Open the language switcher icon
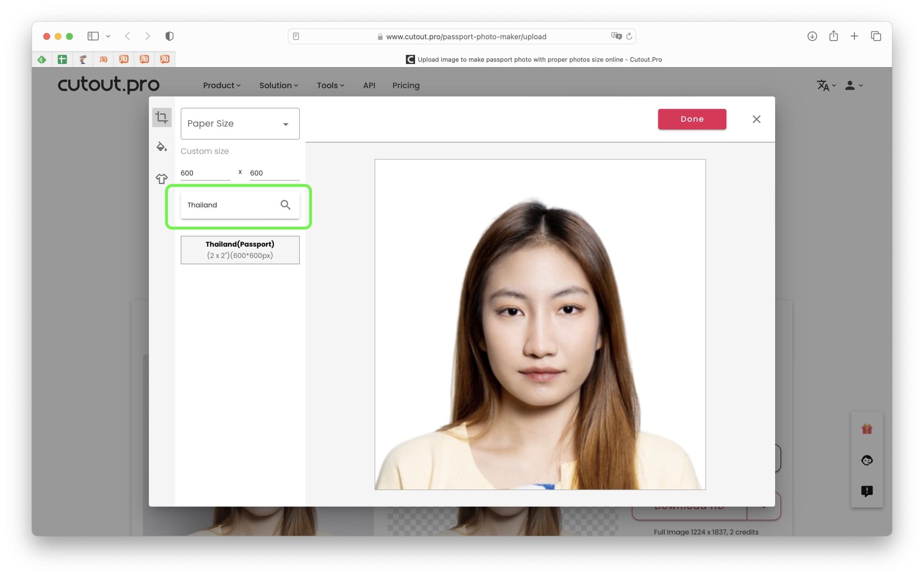 [x=824, y=85]
